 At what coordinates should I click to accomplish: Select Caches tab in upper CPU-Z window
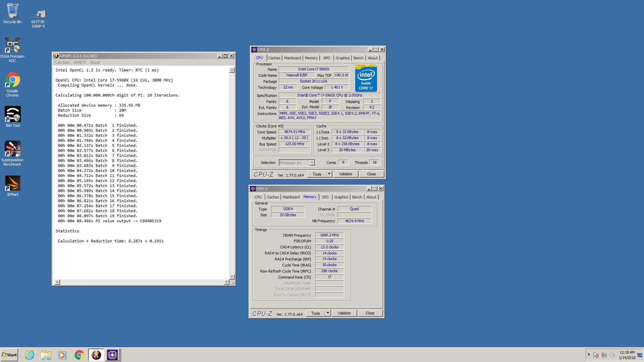coord(274,58)
